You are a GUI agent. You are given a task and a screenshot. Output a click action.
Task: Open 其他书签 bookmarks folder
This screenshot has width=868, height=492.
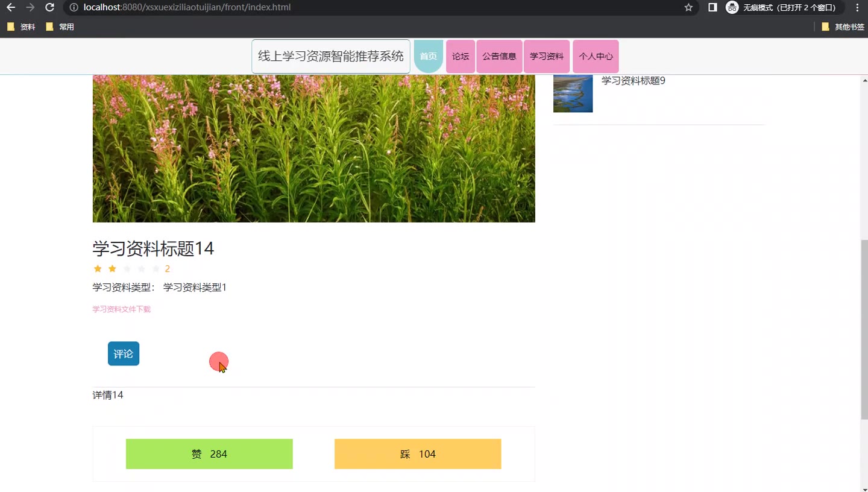tap(843, 27)
